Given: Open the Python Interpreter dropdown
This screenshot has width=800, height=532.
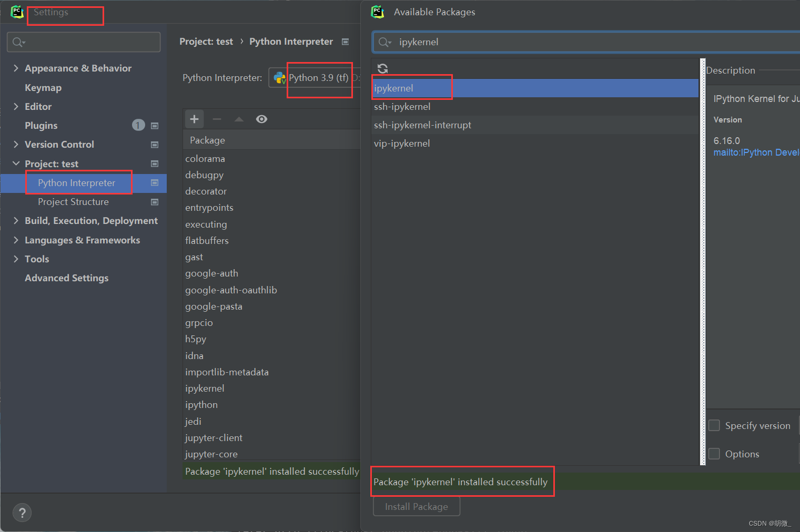Looking at the screenshot, I should 315,78.
